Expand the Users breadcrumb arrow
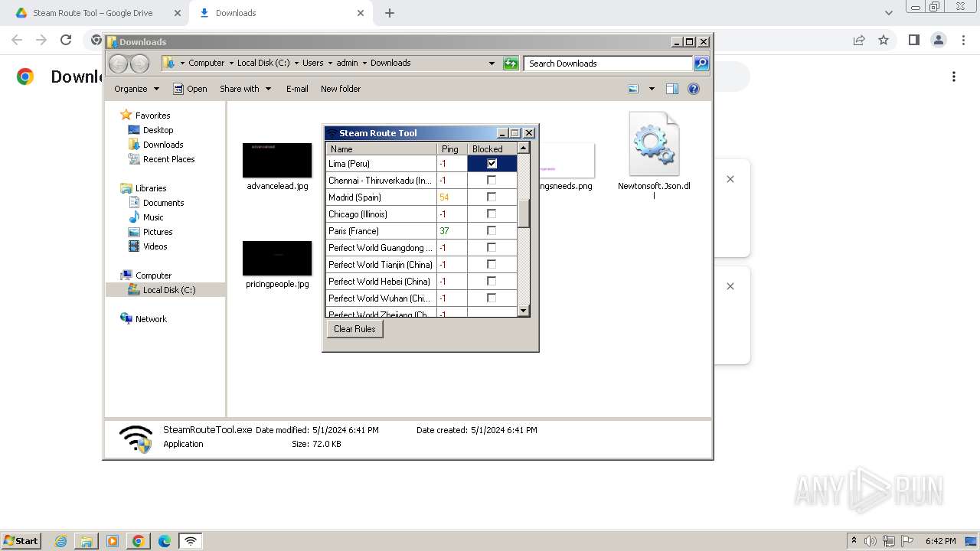This screenshot has height=551, width=980. (330, 64)
